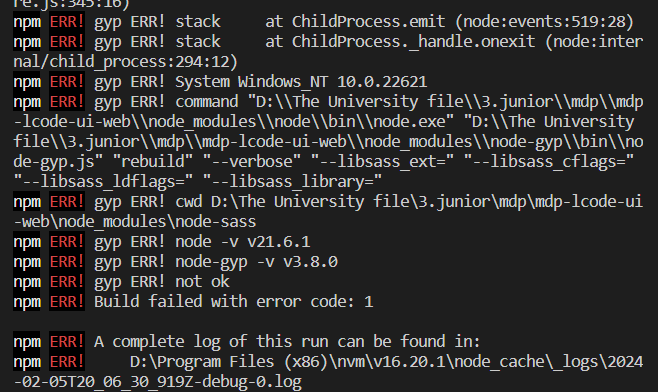Click the debug log file path
The height and width of the screenshot is (392, 658).
click(x=329, y=372)
